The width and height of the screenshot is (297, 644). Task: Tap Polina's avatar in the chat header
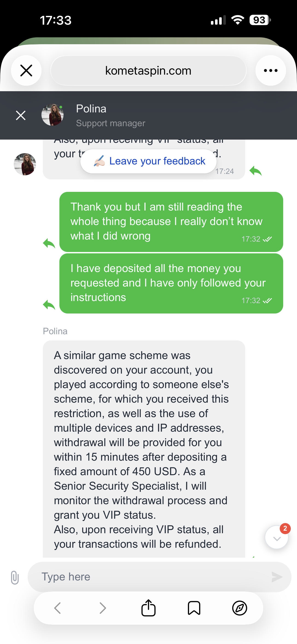pos(52,115)
